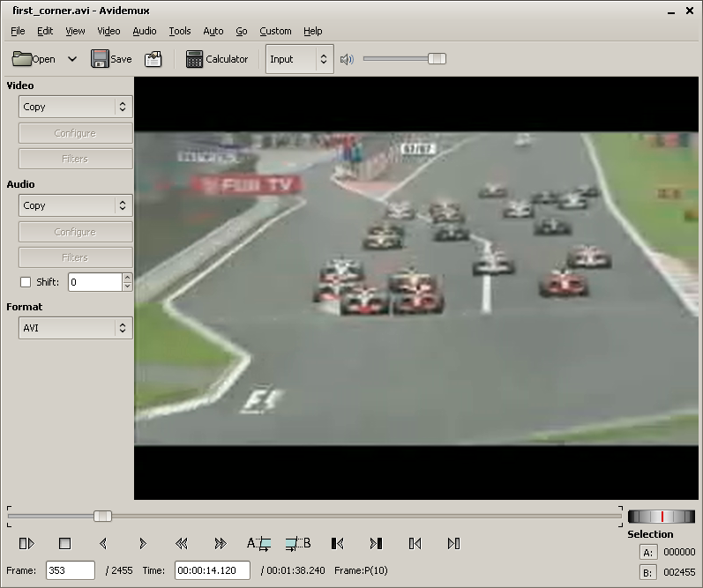
Task: Click the A: selection button
Action: tap(648, 552)
